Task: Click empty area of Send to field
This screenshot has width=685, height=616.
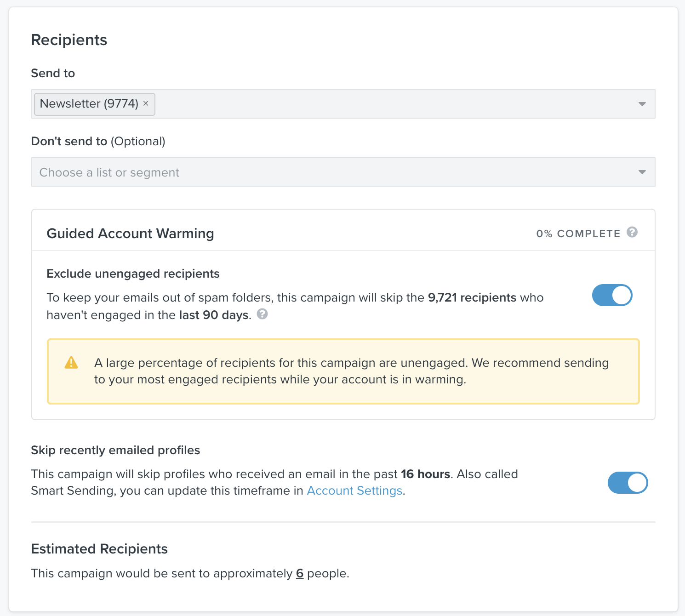Action: point(391,104)
